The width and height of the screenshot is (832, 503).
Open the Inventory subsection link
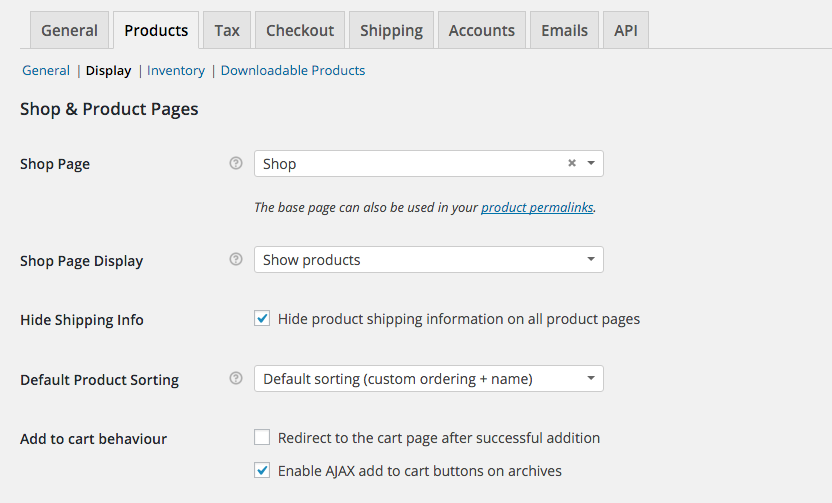176,71
